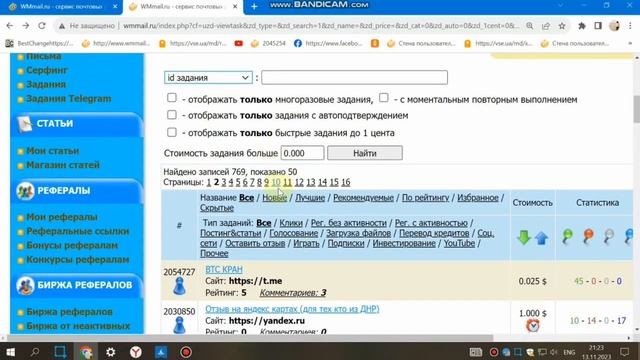Enable only auto-confirmation tasks checkbox

(172, 115)
